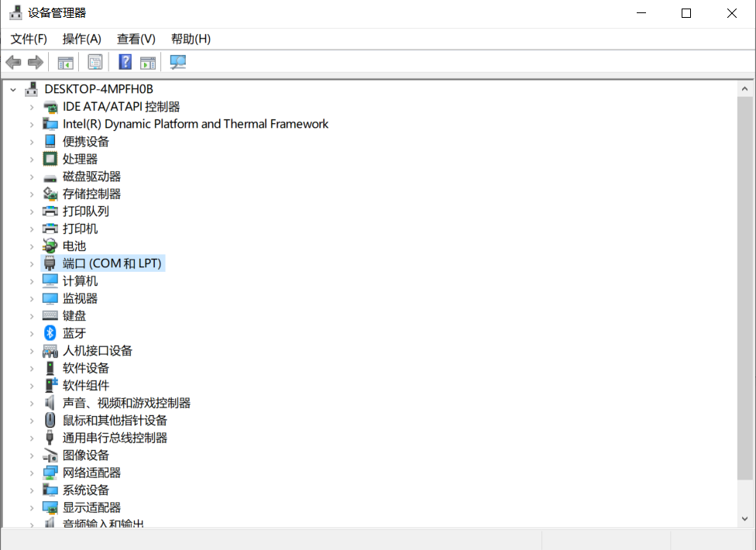
Task: Click the 键盘 keyboard icon
Action: [x=50, y=316]
